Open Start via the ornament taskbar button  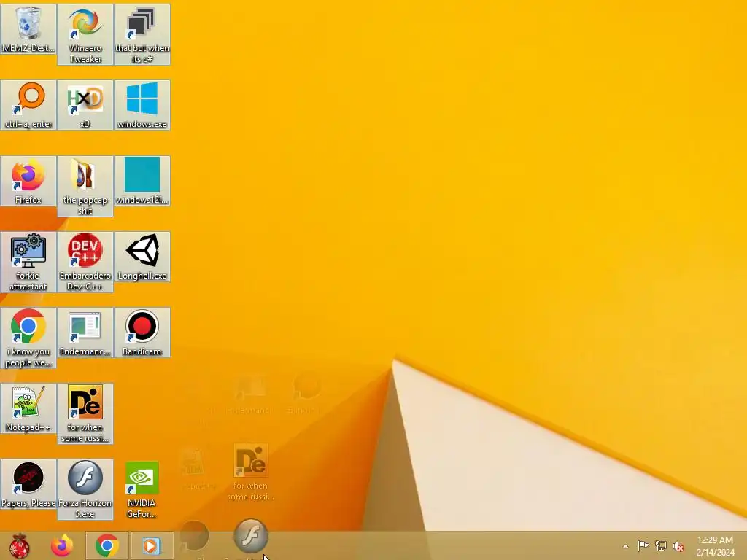tap(20, 545)
